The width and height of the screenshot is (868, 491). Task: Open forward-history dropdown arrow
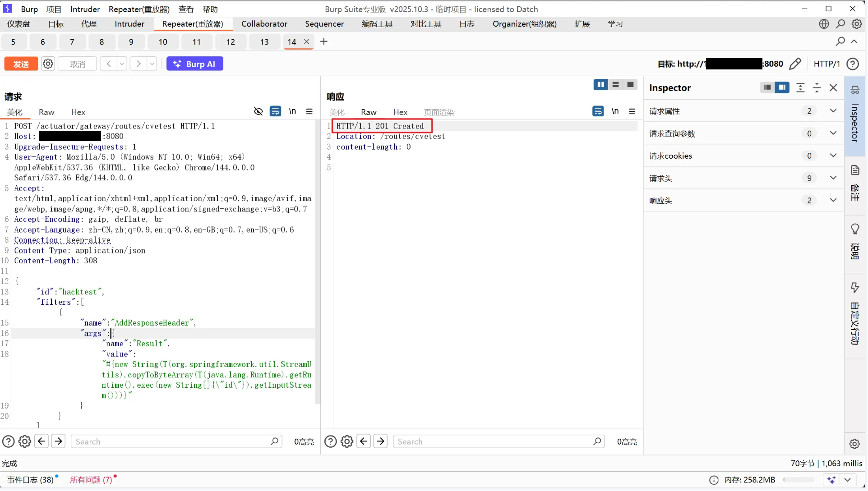(x=152, y=64)
